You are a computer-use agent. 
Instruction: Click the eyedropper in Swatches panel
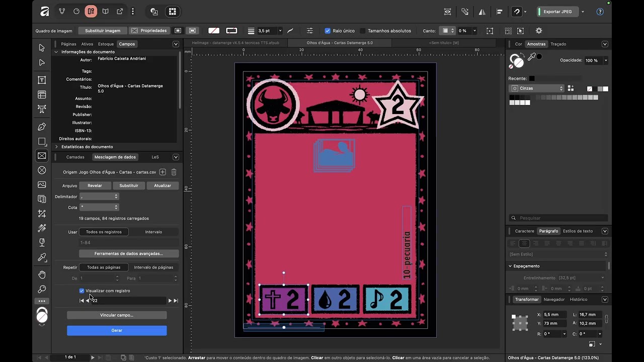pos(532,58)
